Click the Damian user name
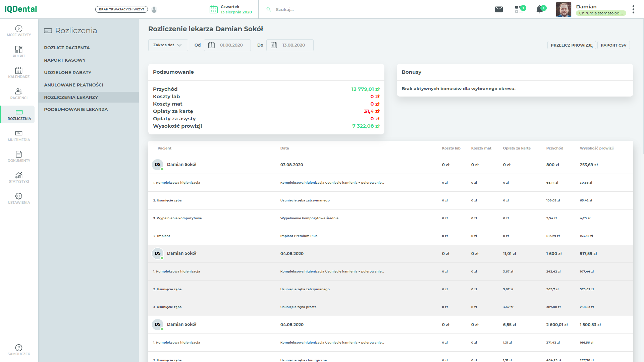 (586, 7)
